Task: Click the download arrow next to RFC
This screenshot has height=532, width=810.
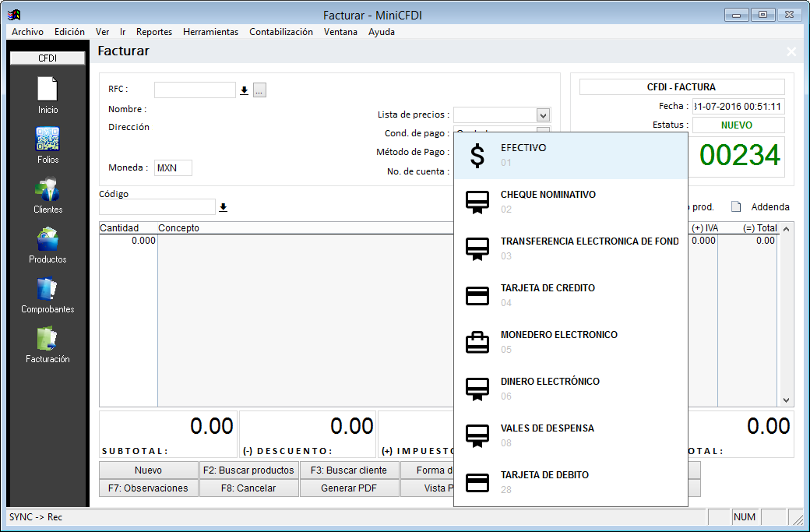Action: coord(245,91)
